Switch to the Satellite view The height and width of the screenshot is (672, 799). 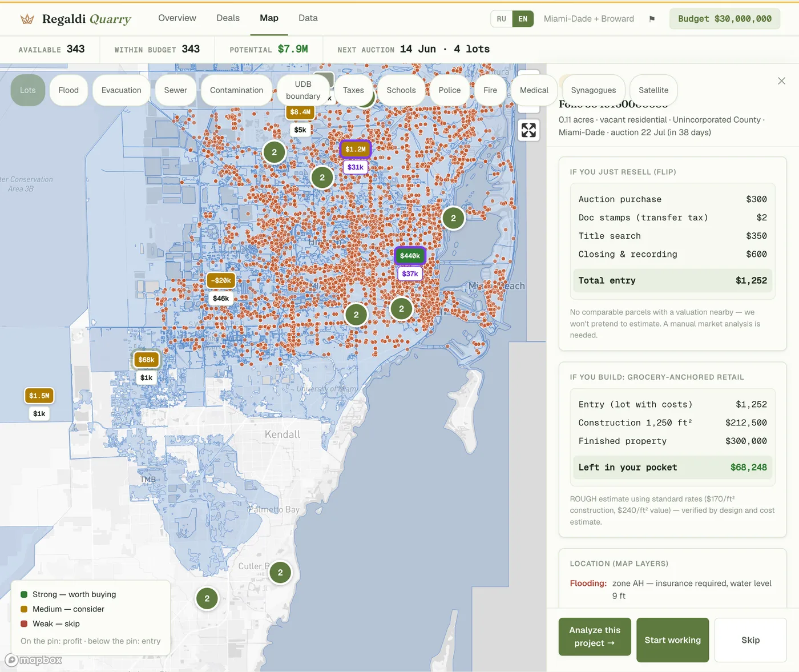pos(653,90)
